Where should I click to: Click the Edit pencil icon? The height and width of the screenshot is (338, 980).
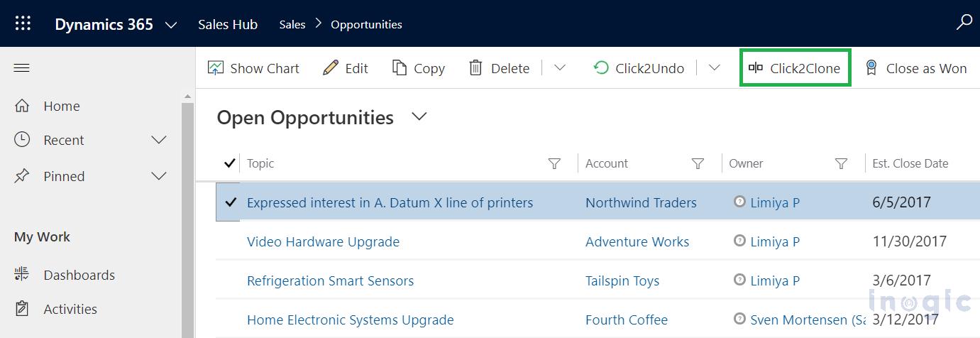click(331, 68)
